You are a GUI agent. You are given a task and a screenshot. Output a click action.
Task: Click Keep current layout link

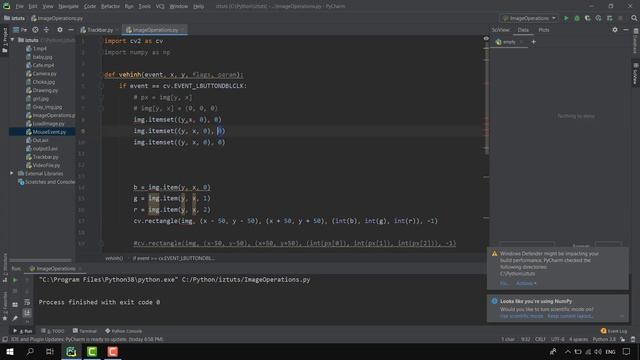(570, 316)
